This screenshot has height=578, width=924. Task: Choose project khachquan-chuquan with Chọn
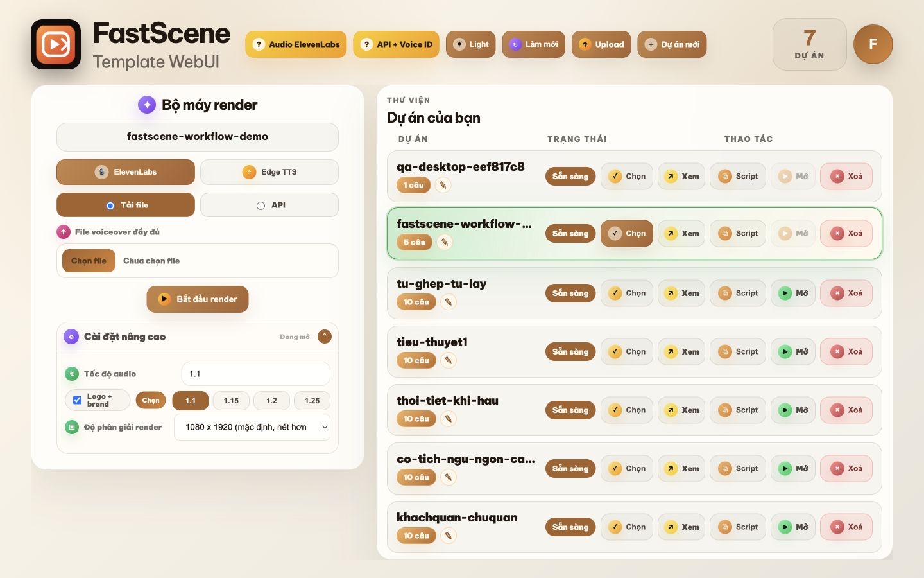627,527
